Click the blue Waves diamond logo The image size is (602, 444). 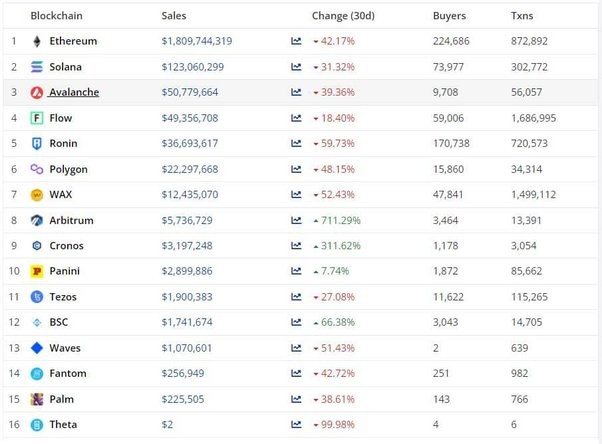coord(37,348)
